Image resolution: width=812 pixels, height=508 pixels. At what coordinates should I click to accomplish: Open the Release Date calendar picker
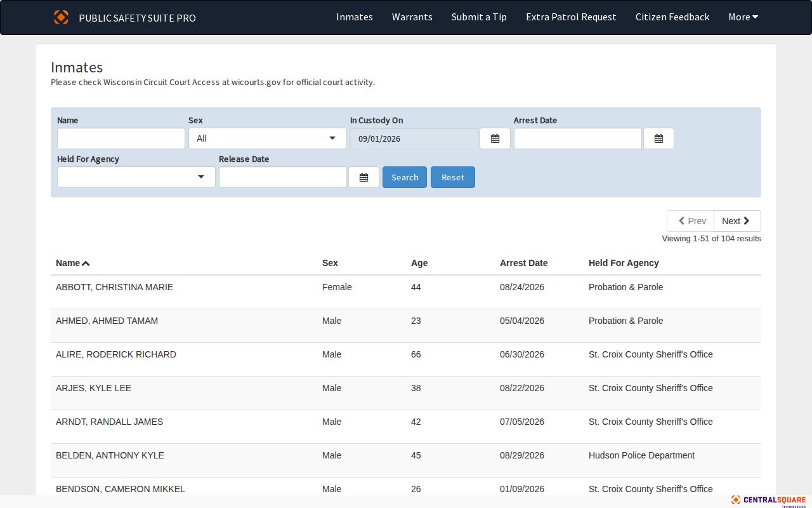coord(363,177)
